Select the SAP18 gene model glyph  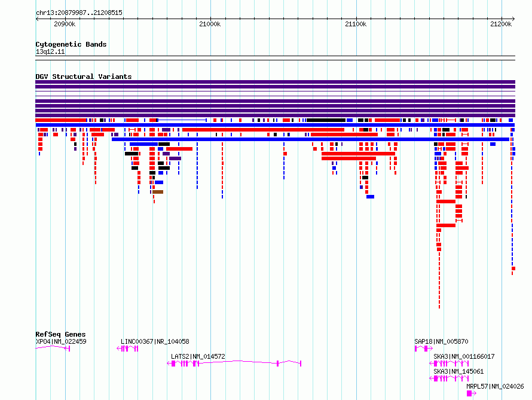(423, 349)
